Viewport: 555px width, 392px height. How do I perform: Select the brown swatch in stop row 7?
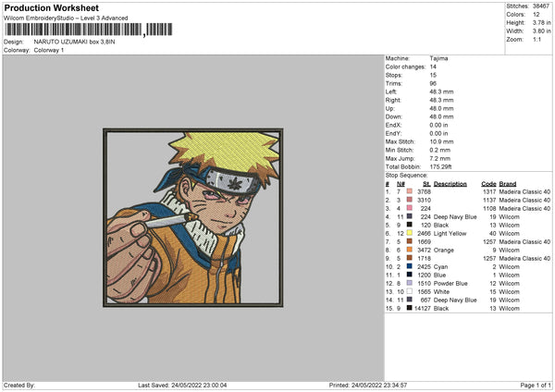click(410, 241)
